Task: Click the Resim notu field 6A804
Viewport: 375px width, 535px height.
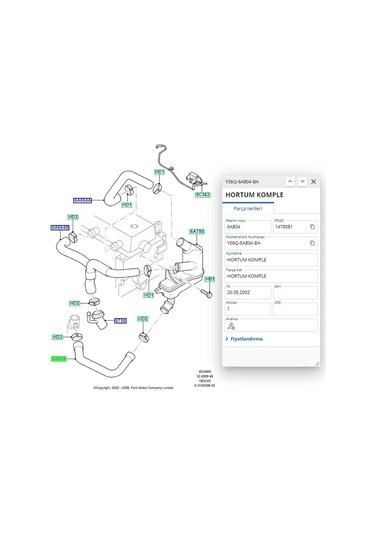Action: 248,227
